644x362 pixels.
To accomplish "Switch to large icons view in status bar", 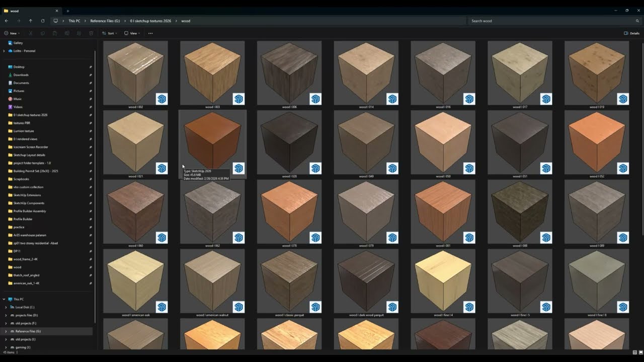I will point(640,352).
